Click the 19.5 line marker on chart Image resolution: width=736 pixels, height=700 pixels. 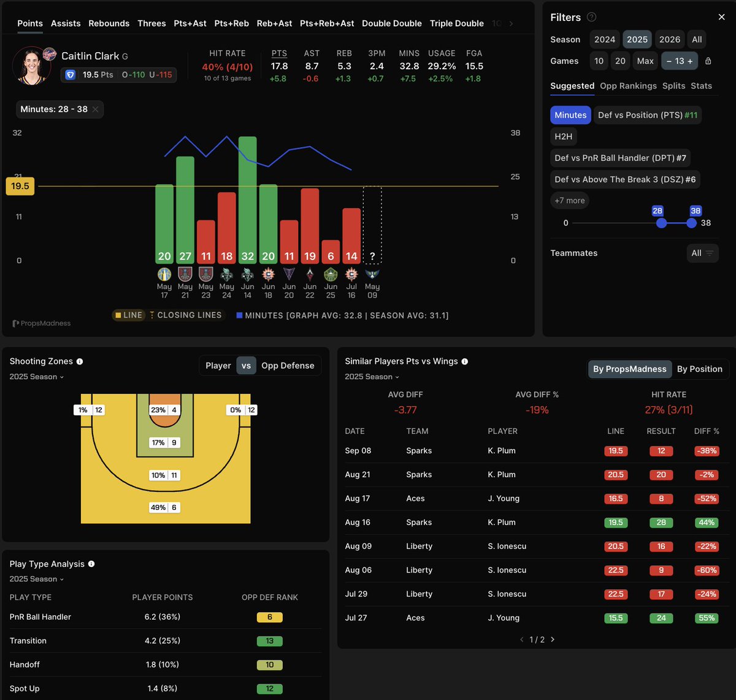(x=20, y=186)
